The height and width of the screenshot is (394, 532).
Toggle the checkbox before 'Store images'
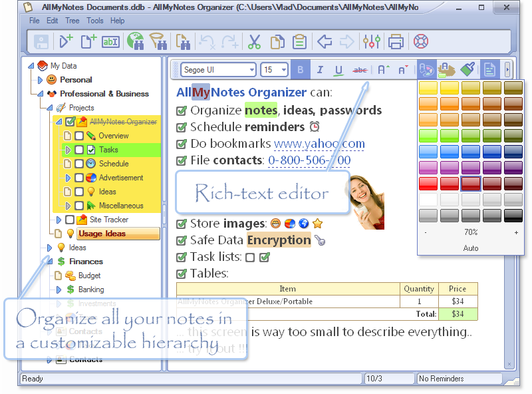click(x=182, y=224)
